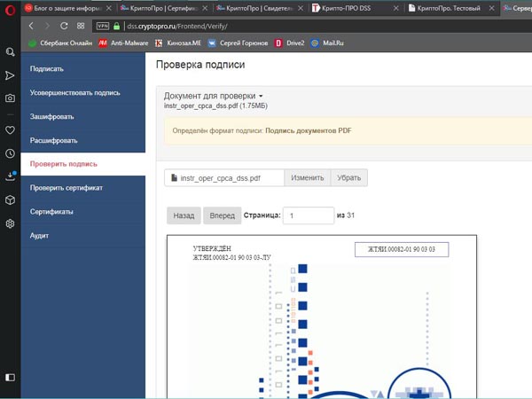Viewport: 532px width, 399px height.
Task: Click the Страница number input field
Action: (309, 215)
